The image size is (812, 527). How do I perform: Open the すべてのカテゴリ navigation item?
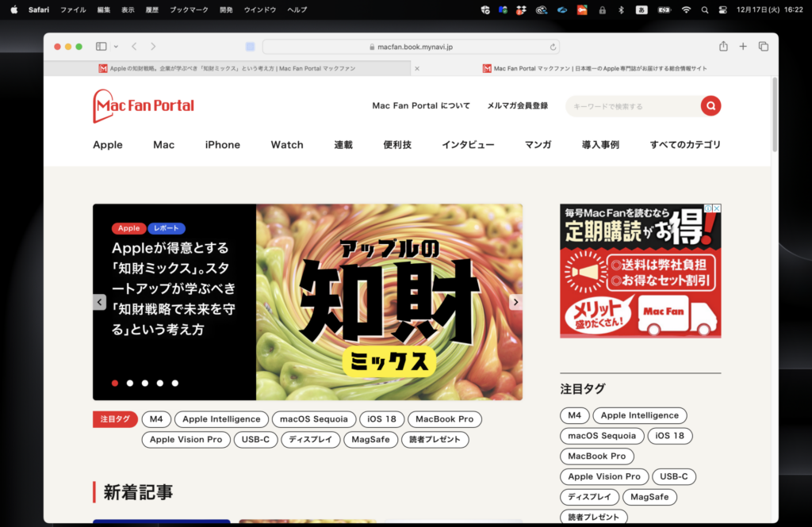tap(685, 145)
